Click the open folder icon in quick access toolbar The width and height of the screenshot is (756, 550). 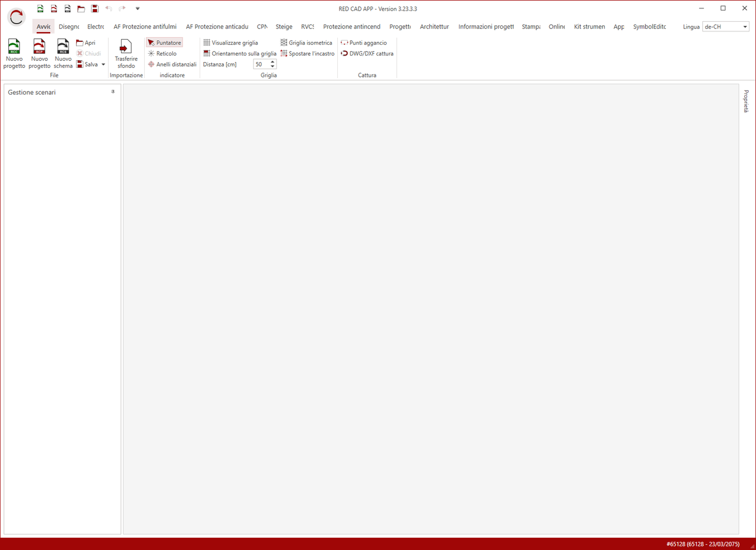coord(81,9)
